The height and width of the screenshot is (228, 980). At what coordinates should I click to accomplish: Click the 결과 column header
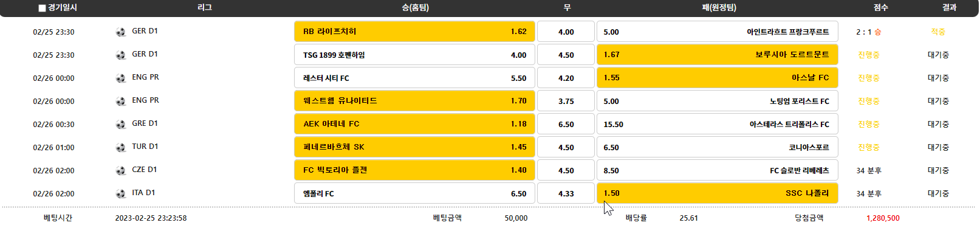coord(950,8)
